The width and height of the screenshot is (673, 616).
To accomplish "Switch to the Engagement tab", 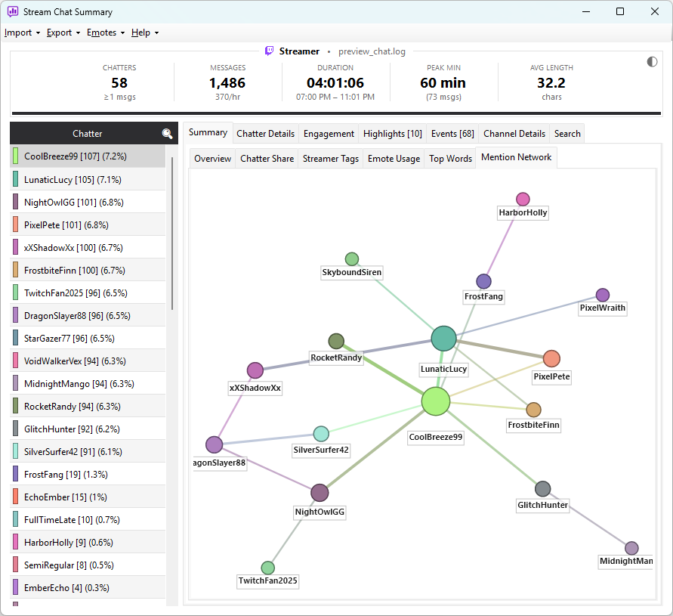I will pyautogui.click(x=329, y=134).
